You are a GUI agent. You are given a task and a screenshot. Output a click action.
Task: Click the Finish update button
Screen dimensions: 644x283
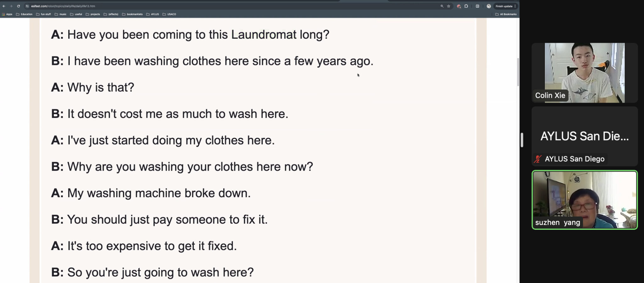point(504,6)
